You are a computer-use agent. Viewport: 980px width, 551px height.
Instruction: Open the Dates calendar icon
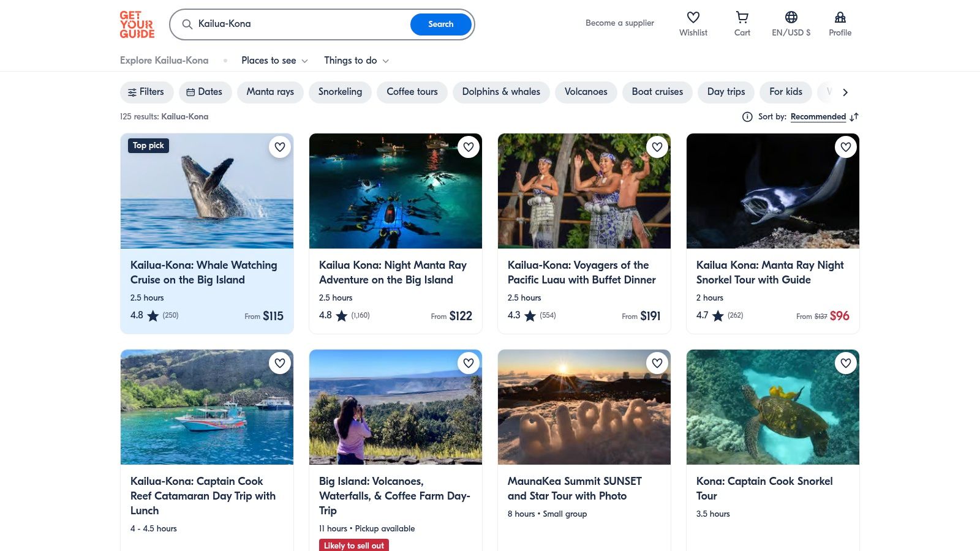190,92
